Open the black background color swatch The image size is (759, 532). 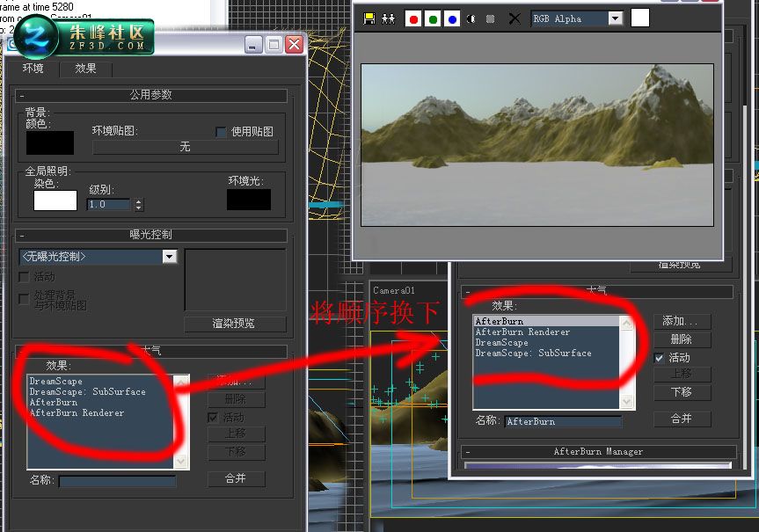tap(50, 142)
